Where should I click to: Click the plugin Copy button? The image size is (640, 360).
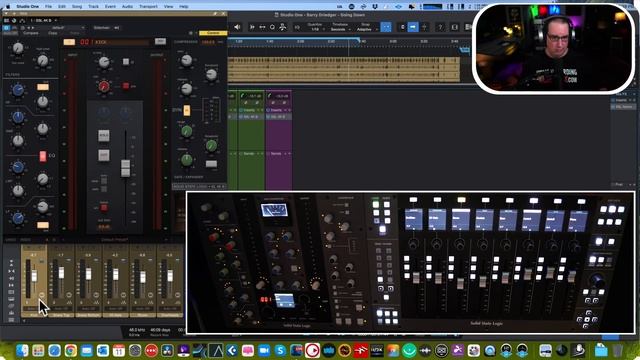[x=53, y=33]
